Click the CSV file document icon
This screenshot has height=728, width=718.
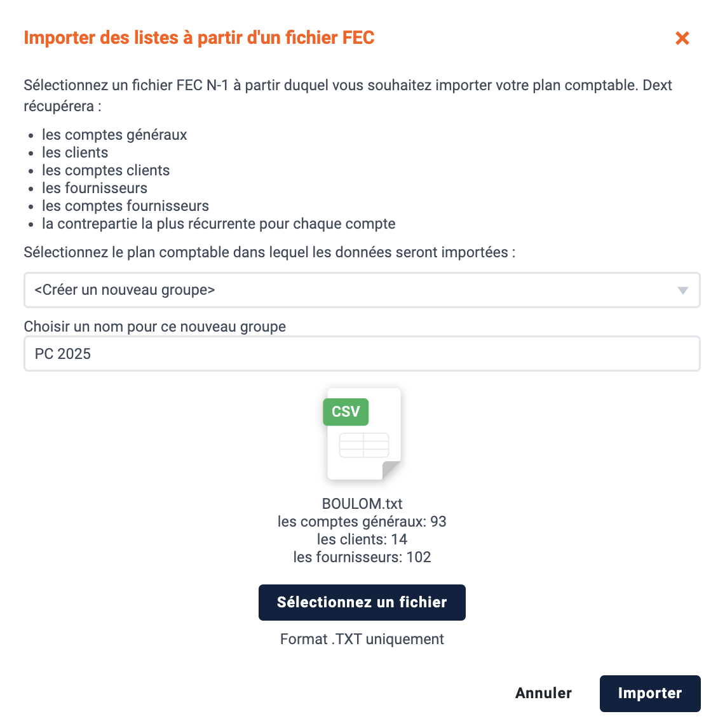click(x=362, y=434)
